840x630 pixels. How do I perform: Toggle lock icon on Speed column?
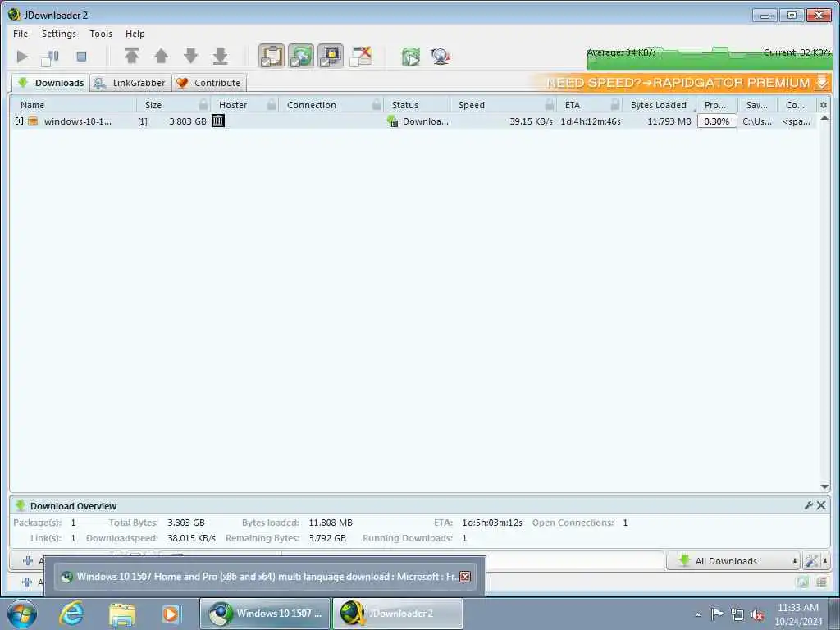550,104
